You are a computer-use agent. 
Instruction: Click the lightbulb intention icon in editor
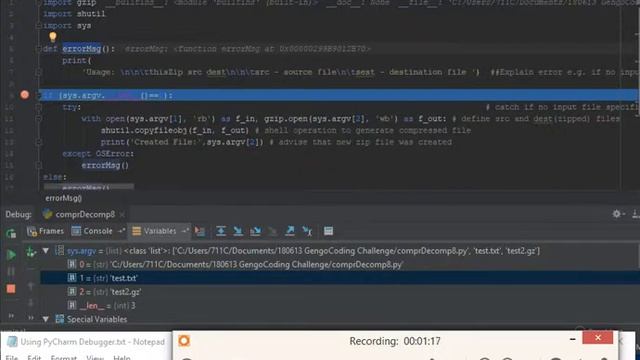(53, 37)
